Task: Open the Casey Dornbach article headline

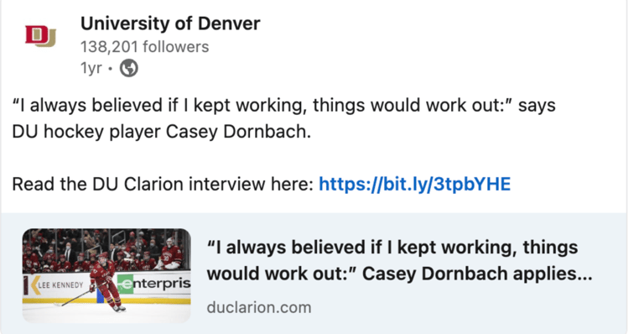Action: pos(399,260)
